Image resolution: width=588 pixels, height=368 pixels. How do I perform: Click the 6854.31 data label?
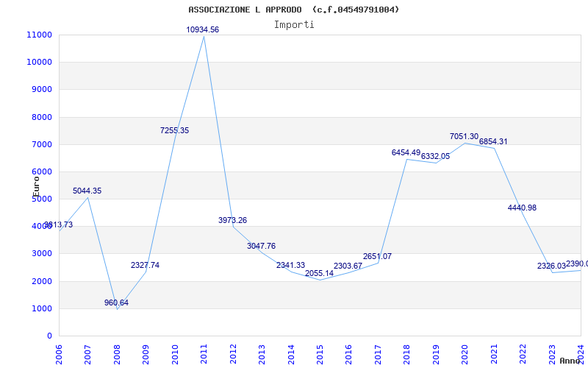(x=493, y=141)
